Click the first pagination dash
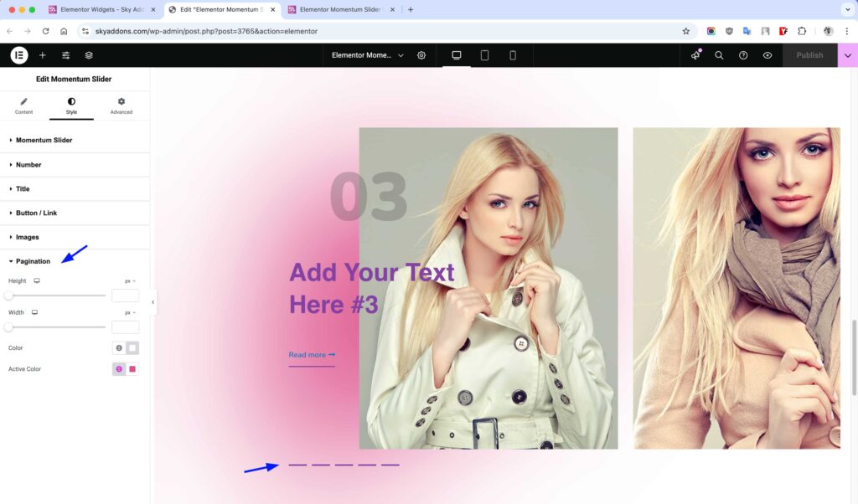The width and height of the screenshot is (858, 504). [x=297, y=465]
